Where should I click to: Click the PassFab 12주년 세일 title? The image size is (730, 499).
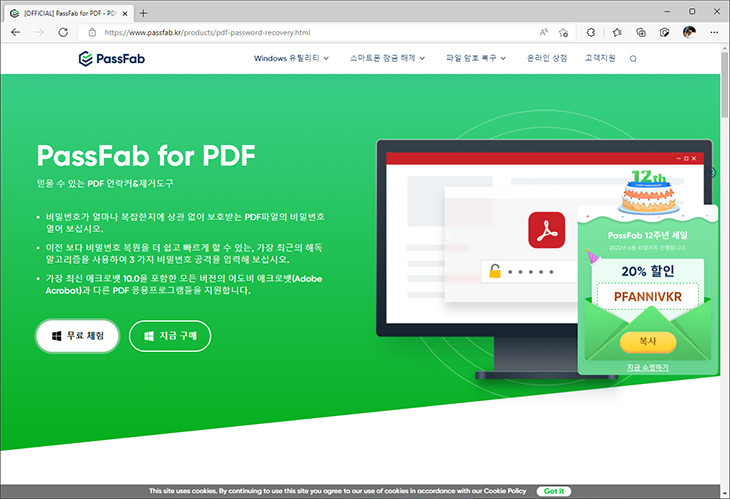click(648, 236)
